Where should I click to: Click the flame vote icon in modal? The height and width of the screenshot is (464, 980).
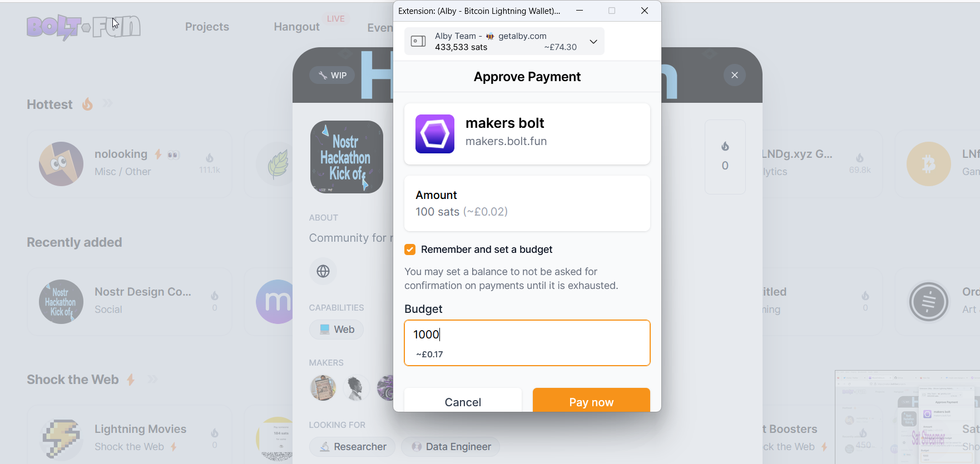click(725, 146)
